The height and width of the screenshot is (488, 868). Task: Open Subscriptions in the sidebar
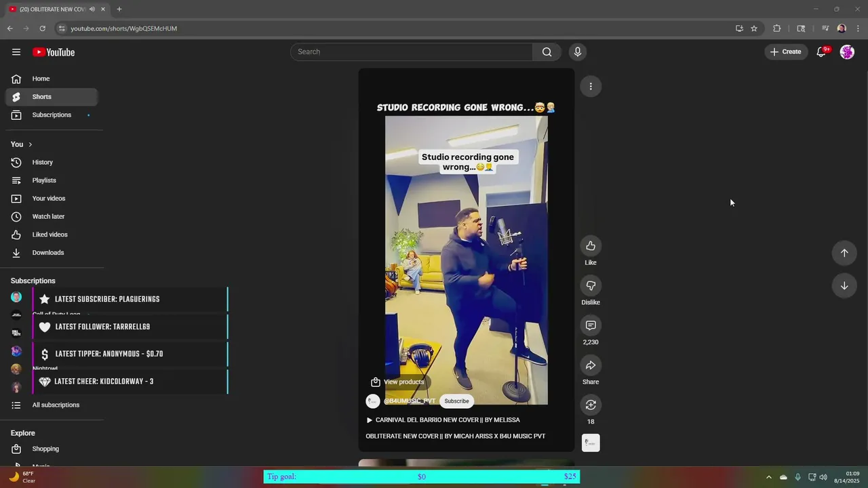point(52,115)
